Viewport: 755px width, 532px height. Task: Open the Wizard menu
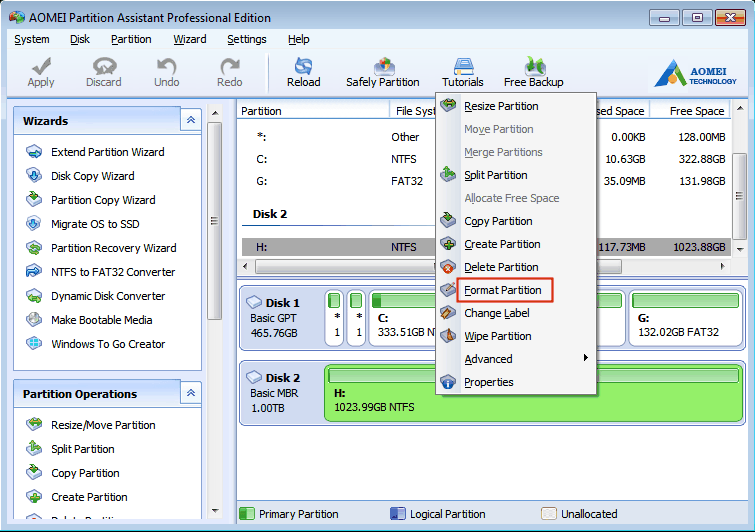[190, 39]
